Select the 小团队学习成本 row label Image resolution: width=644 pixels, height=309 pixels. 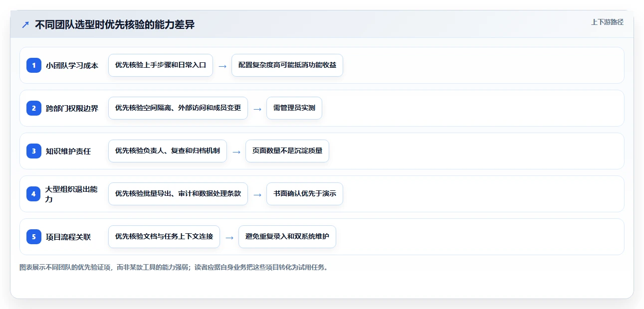[x=72, y=65]
